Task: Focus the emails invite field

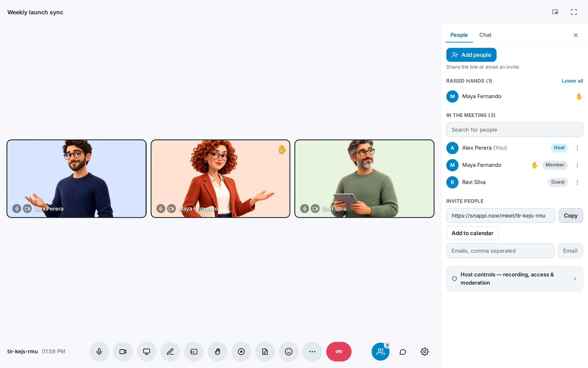Action: pos(500,251)
